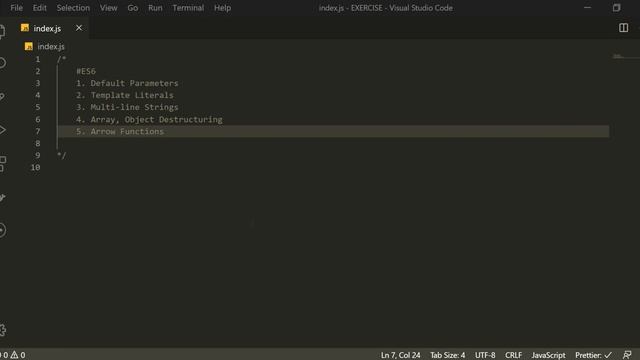This screenshot has width=640, height=360.
Task: Click the feedback icon in status bar
Action: click(627, 355)
